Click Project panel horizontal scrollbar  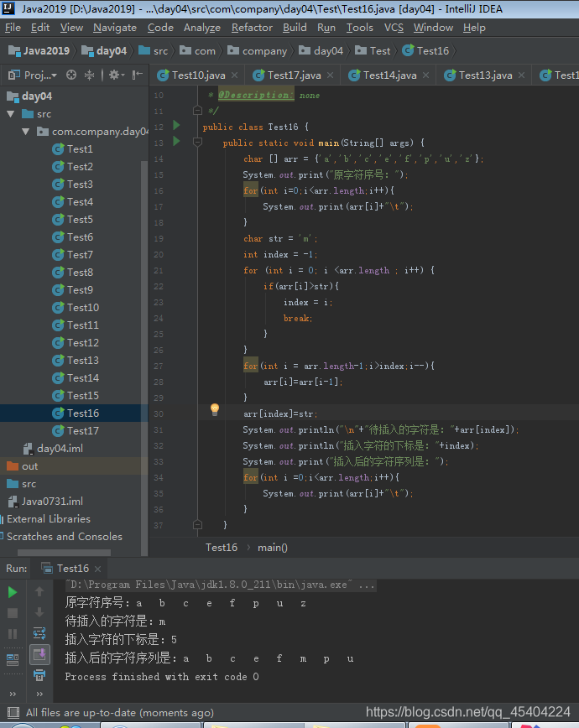(64, 553)
